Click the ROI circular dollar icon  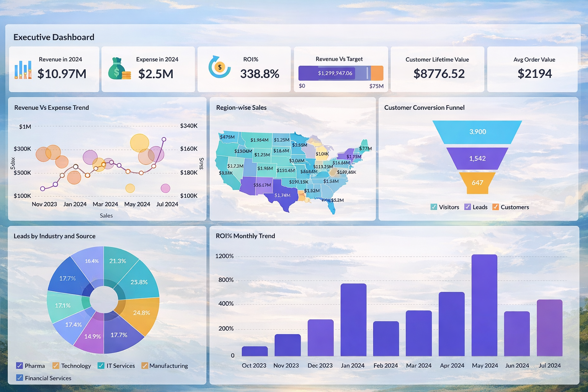(219, 67)
